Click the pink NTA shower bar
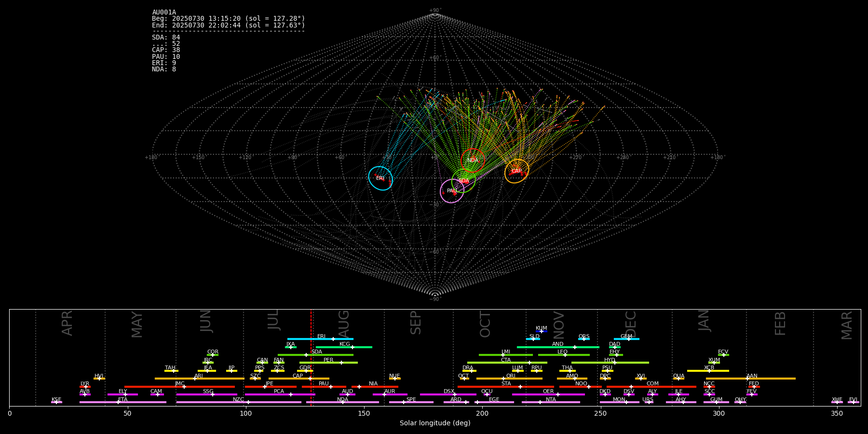This screenshot has height=434, width=868. (x=551, y=402)
